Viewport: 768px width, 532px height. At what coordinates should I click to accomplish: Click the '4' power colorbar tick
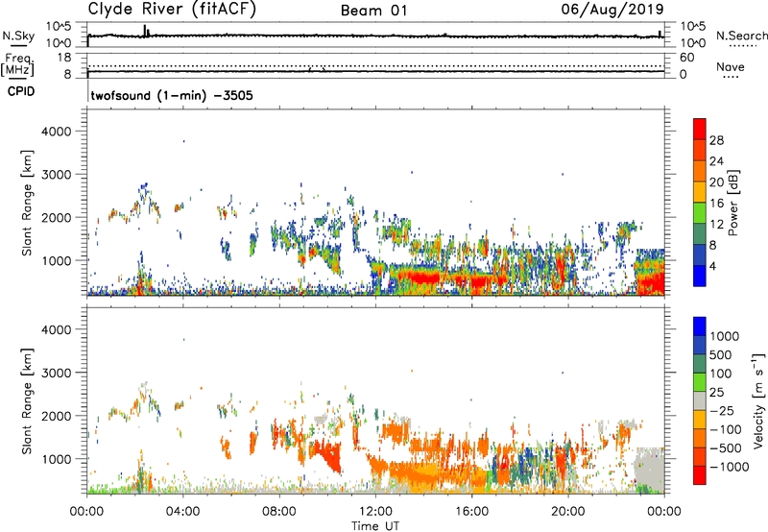713,266
